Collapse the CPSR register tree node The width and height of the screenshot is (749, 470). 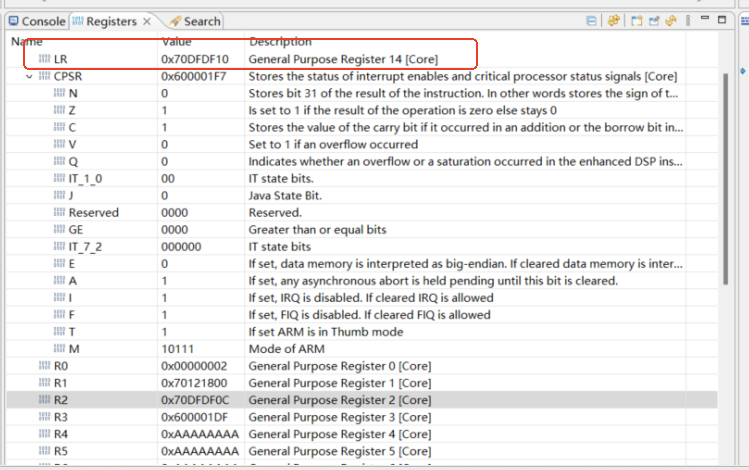click(30, 76)
